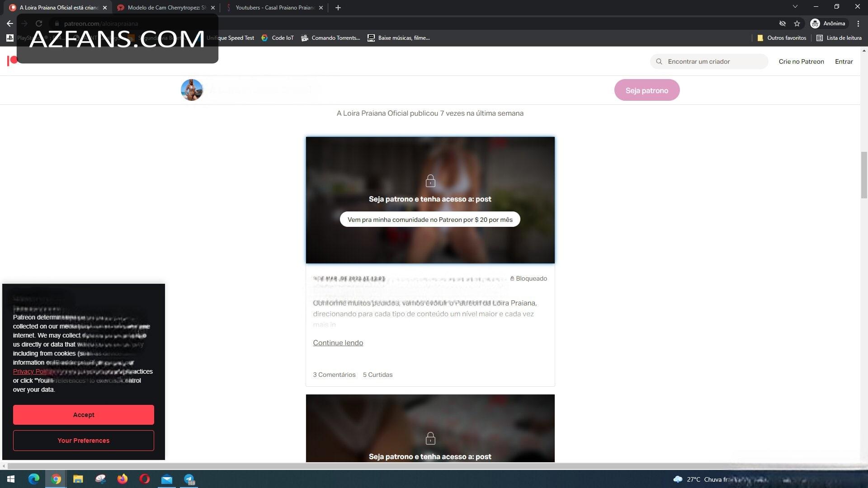Click lock icon on first locked post
The height and width of the screenshot is (488, 868).
430,181
